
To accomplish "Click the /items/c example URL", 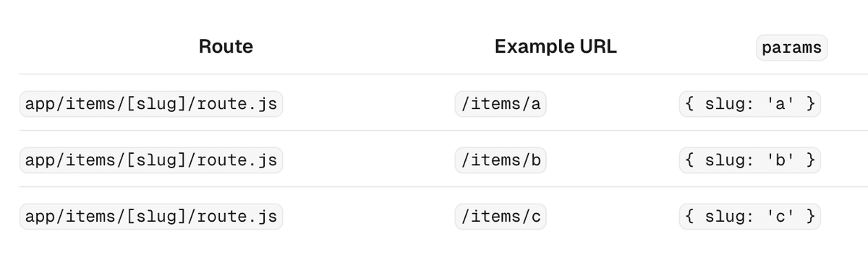I will pyautogui.click(x=501, y=217).
